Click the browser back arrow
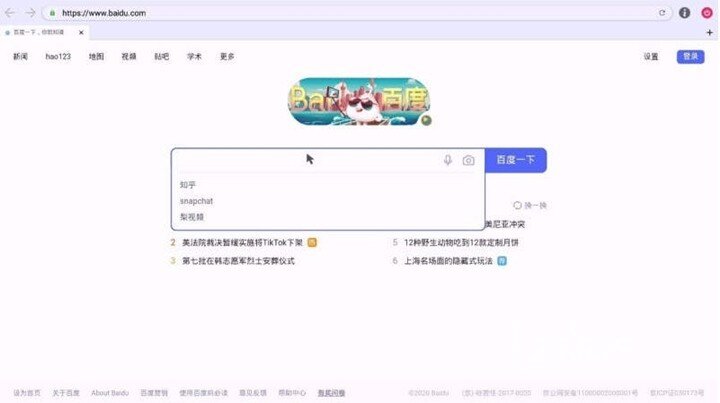Image resolution: width=720 pixels, height=403 pixels. tap(9, 13)
